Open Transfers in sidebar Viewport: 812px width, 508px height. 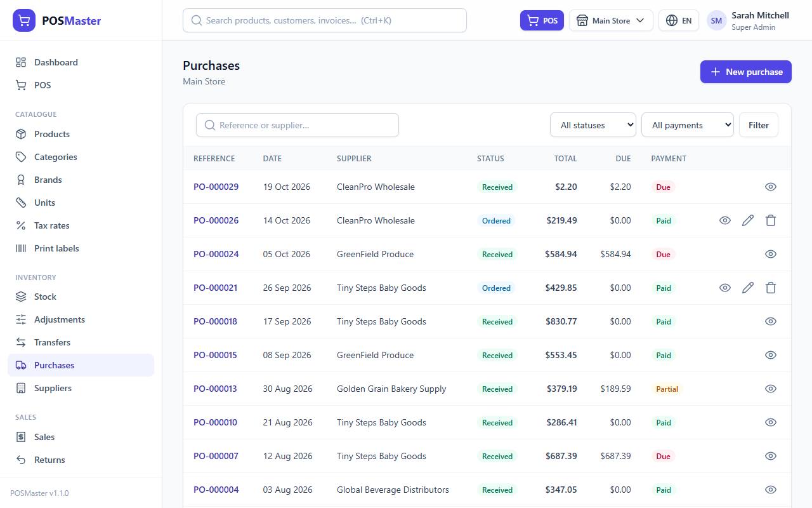[81, 342]
